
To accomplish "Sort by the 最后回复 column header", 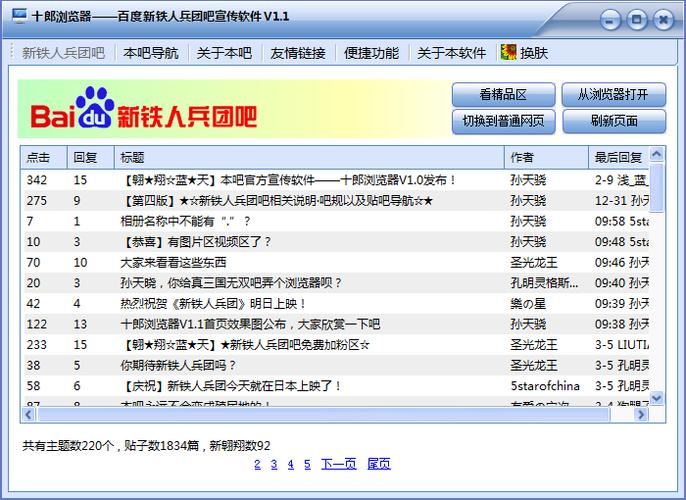I will click(x=619, y=157).
